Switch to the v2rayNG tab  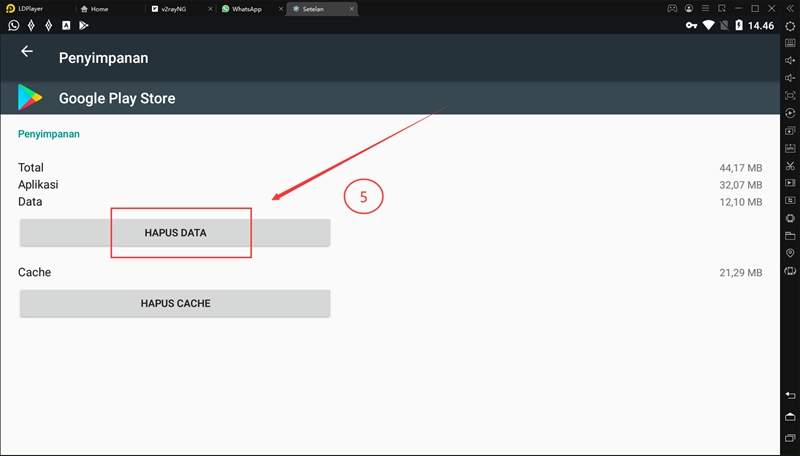(x=169, y=9)
